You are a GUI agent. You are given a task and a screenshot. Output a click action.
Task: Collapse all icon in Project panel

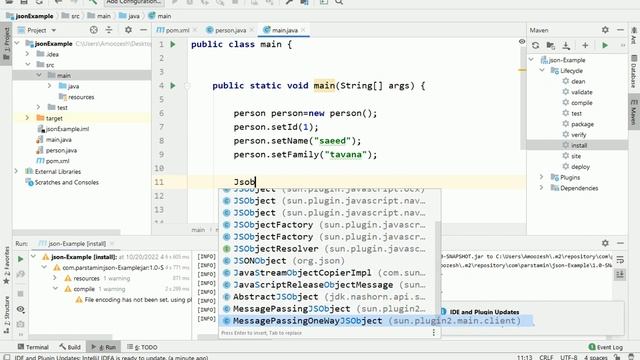[x=109, y=30]
